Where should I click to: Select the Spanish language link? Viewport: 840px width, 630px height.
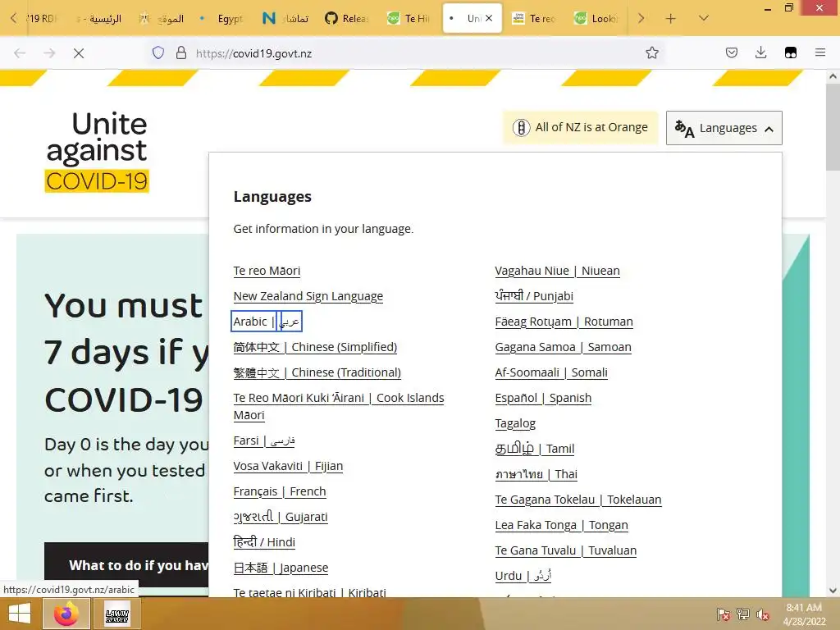click(x=543, y=398)
